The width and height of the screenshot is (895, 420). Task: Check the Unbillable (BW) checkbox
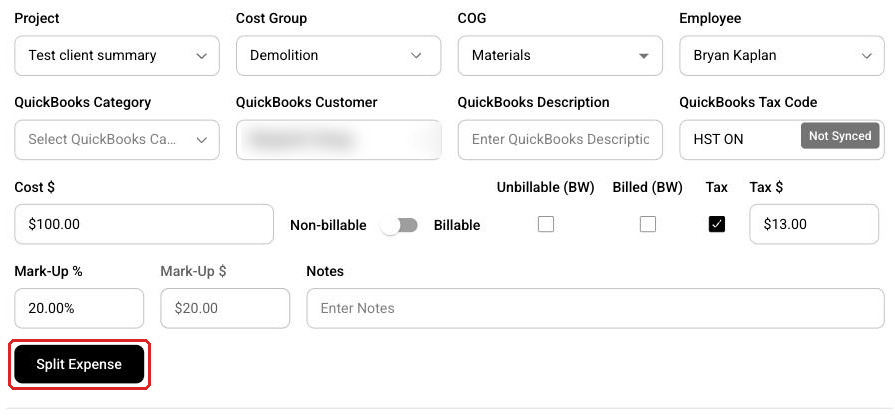point(546,224)
